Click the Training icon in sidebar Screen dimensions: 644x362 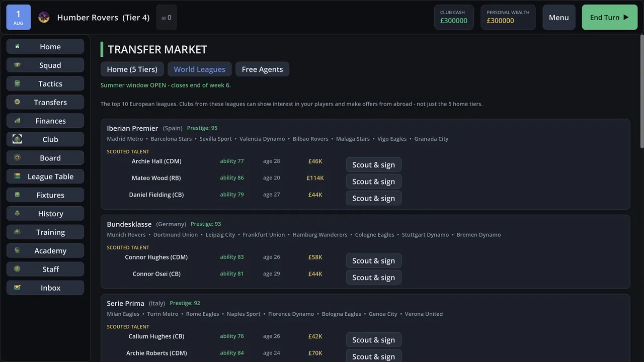[17, 232]
